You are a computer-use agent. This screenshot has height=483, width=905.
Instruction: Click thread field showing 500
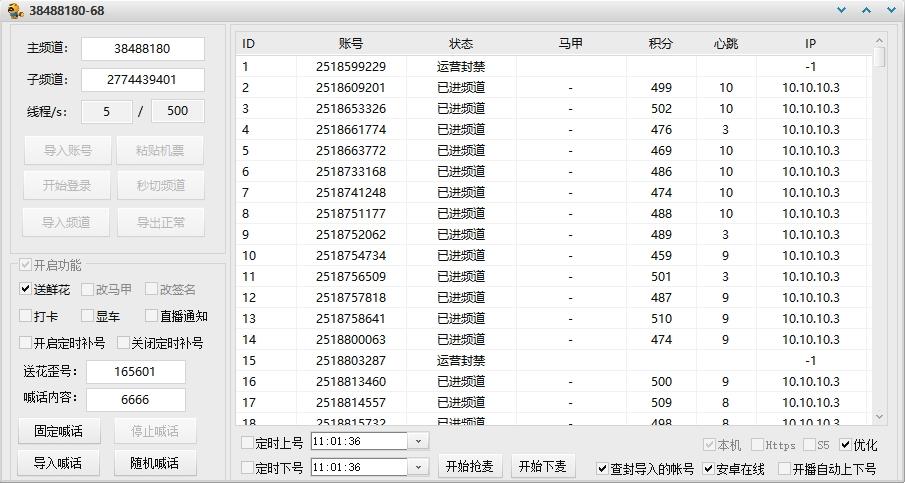[x=178, y=111]
